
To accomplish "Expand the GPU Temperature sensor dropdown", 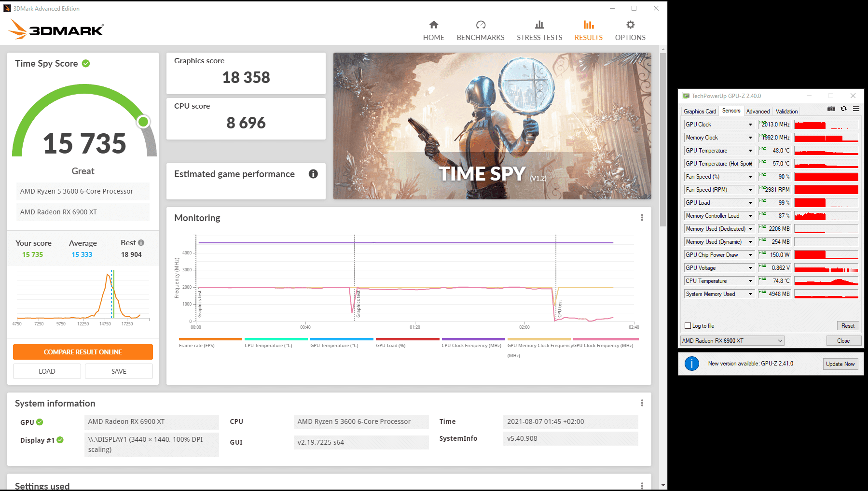I will click(750, 151).
